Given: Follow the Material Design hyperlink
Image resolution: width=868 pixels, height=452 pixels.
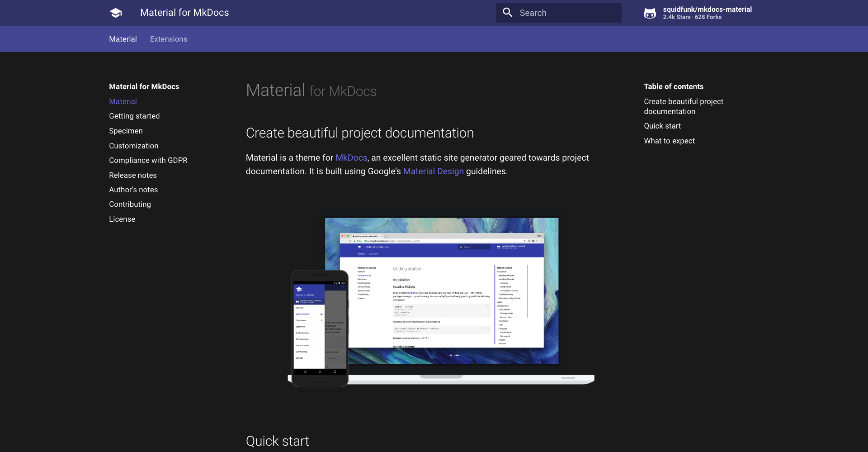Looking at the screenshot, I should pos(434,171).
